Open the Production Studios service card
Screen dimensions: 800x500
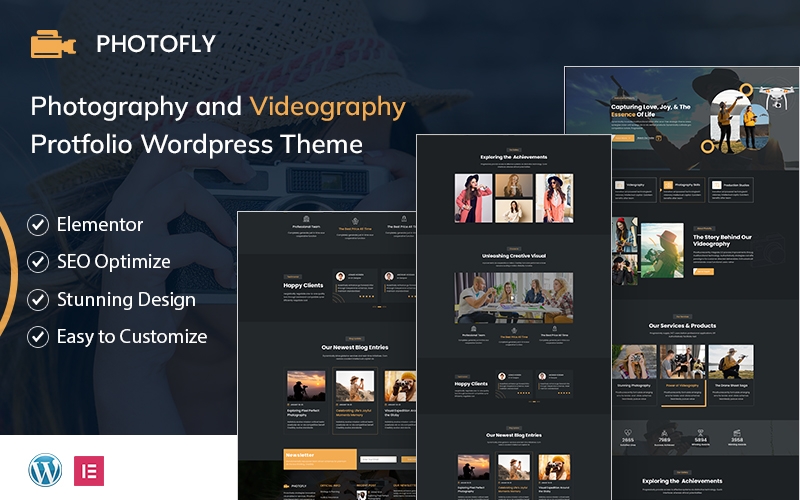[731, 190]
